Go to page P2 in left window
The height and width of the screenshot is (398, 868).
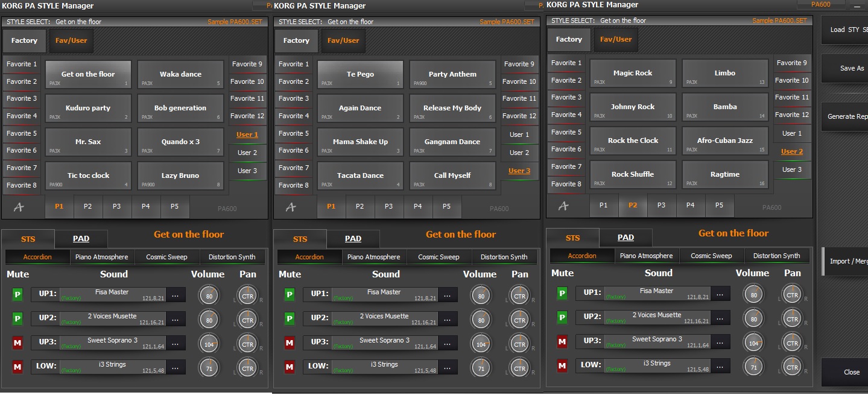click(88, 206)
